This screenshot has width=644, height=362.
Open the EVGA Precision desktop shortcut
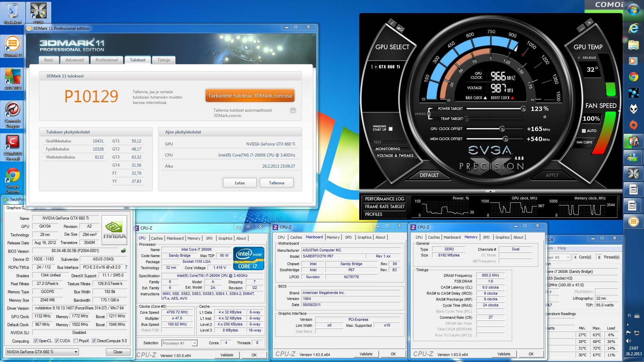click(x=38, y=13)
